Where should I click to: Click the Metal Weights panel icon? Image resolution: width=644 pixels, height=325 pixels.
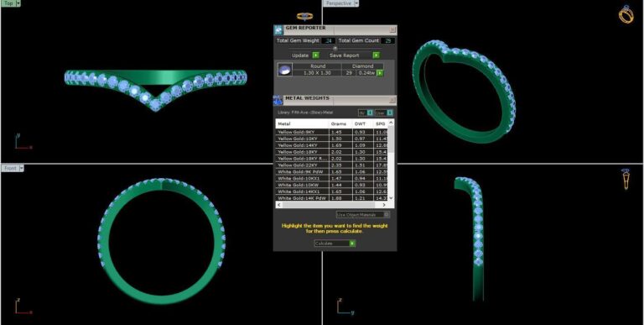(278, 100)
